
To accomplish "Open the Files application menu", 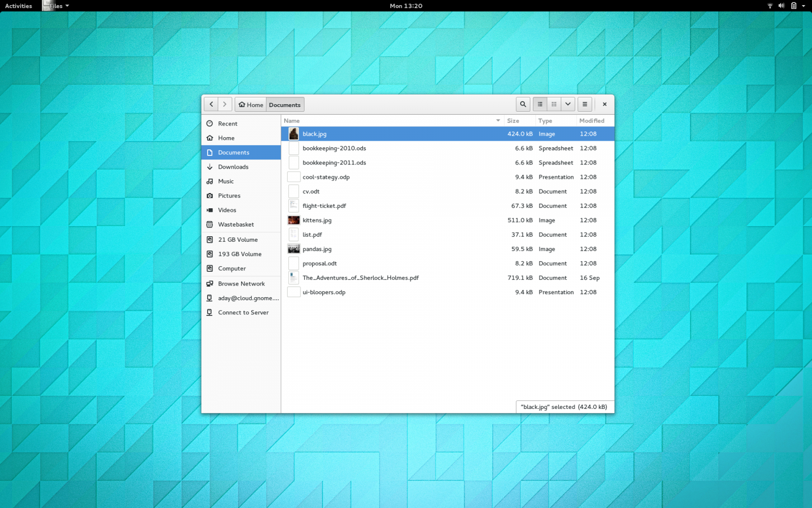I will (57, 6).
